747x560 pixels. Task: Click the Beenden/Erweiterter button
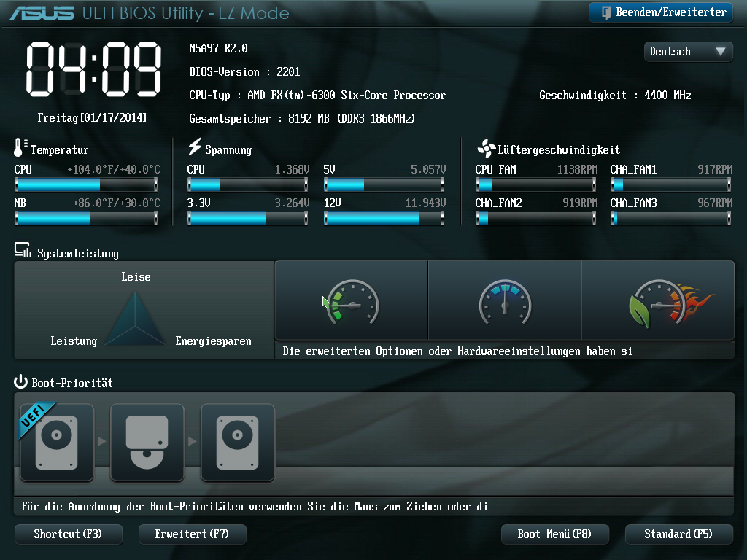[x=661, y=12]
